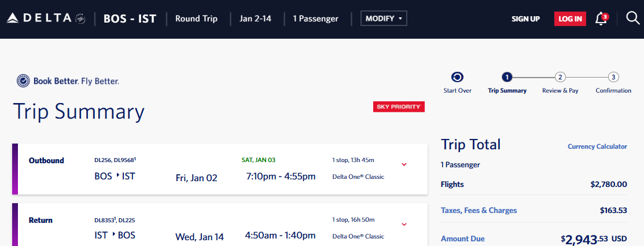The height and width of the screenshot is (246, 644).
Task: Select step 1 Trip Summary circle
Action: 507,77
